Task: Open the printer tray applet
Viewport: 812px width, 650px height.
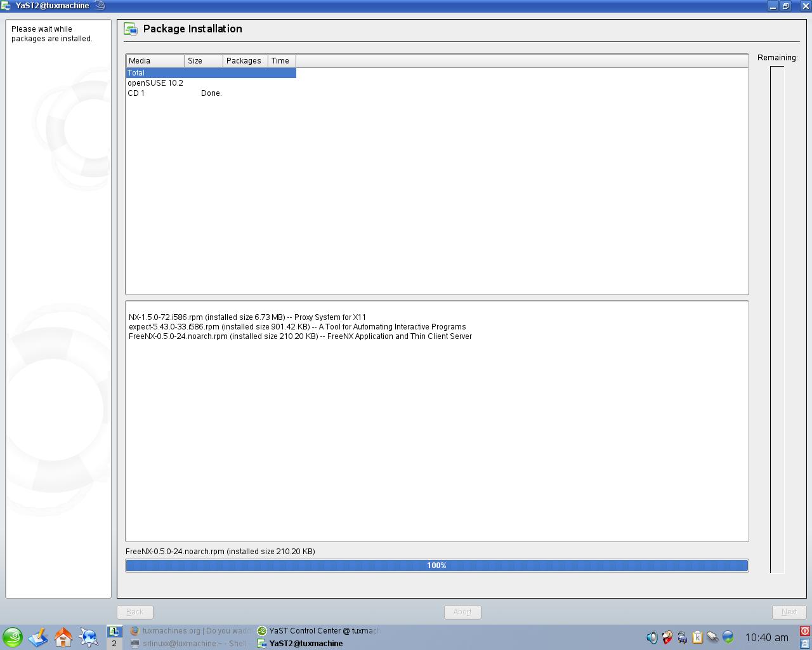Action: pyautogui.click(x=682, y=637)
